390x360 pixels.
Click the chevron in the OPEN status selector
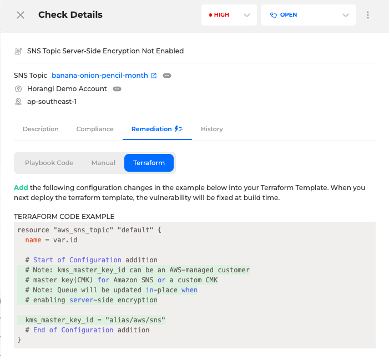pos(346,15)
